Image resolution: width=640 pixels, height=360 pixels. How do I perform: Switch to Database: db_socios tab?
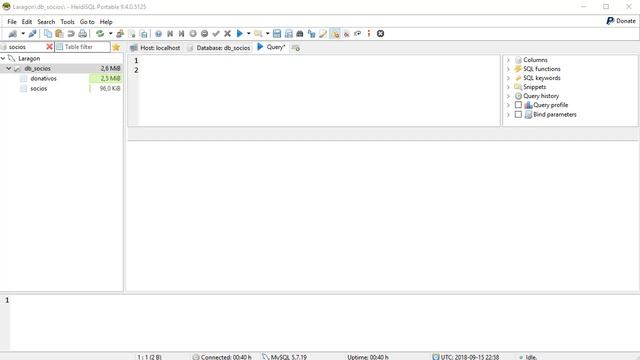(x=219, y=48)
